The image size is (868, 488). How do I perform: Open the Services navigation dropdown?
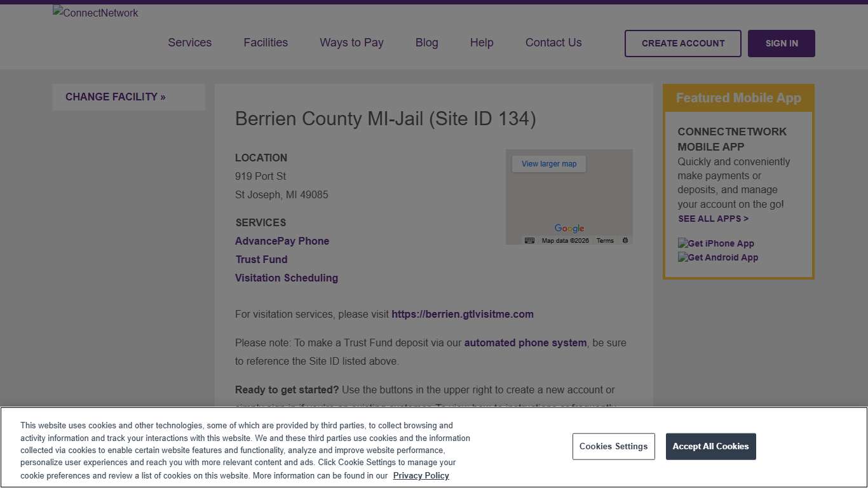[x=189, y=43]
